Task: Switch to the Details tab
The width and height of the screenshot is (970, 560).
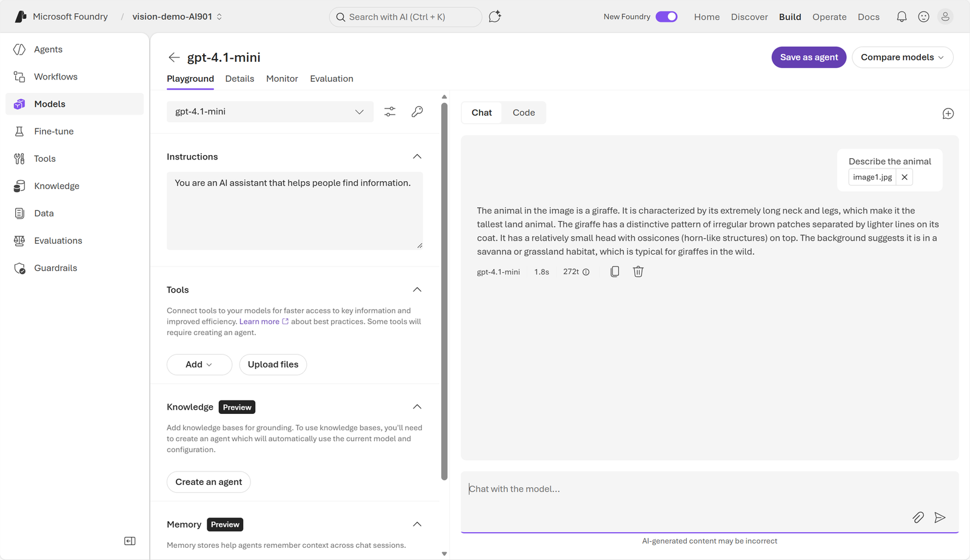Action: pos(239,79)
